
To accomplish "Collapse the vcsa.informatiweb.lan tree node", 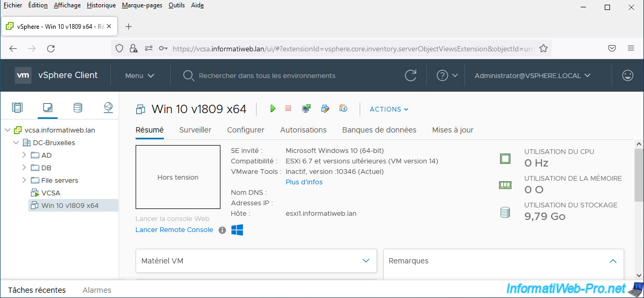I will (7, 130).
